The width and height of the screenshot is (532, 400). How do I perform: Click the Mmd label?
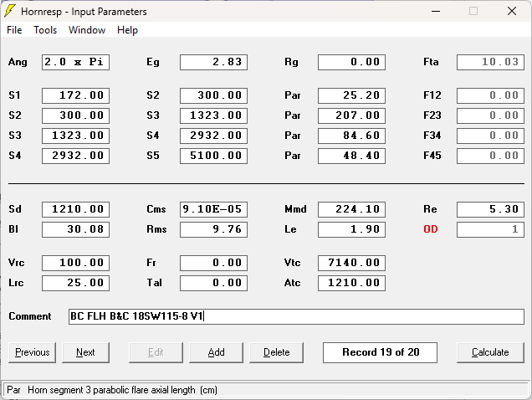click(295, 209)
